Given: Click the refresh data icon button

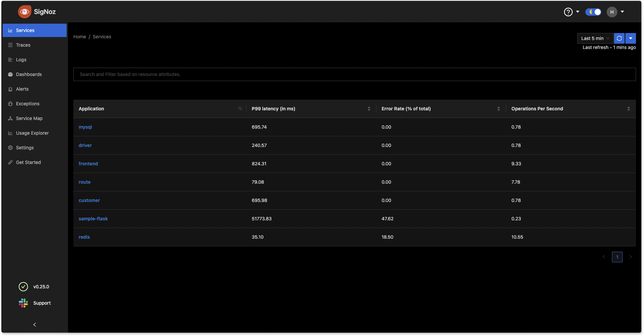Looking at the screenshot, I should tap(619, 38).
